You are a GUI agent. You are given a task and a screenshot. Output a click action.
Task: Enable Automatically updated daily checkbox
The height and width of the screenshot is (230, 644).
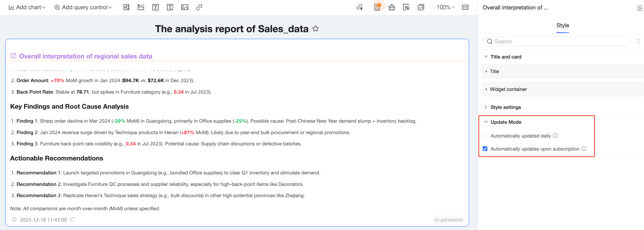pyautogui.click(x=485, y=136)
